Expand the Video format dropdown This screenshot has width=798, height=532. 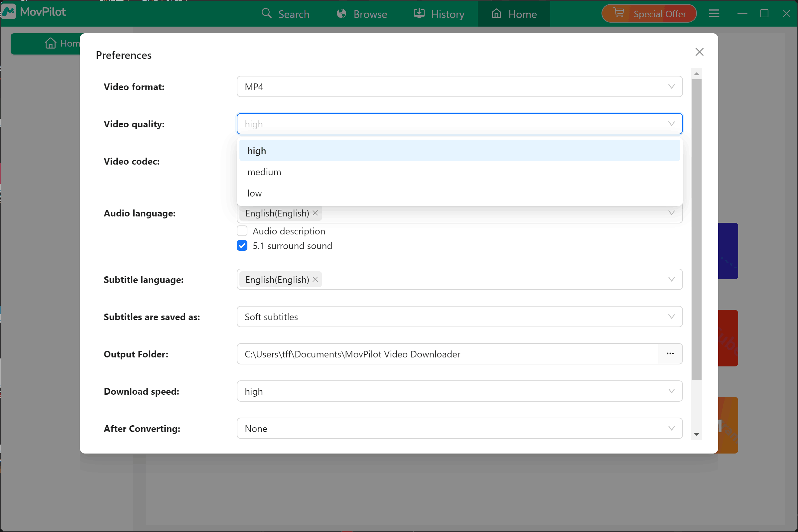pyautogui.click(x=460, y=86)
